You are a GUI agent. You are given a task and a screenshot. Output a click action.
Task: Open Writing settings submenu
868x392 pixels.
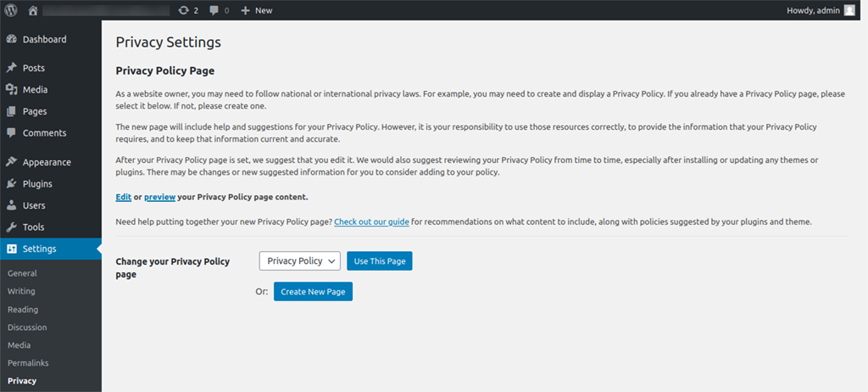[21, 291]
